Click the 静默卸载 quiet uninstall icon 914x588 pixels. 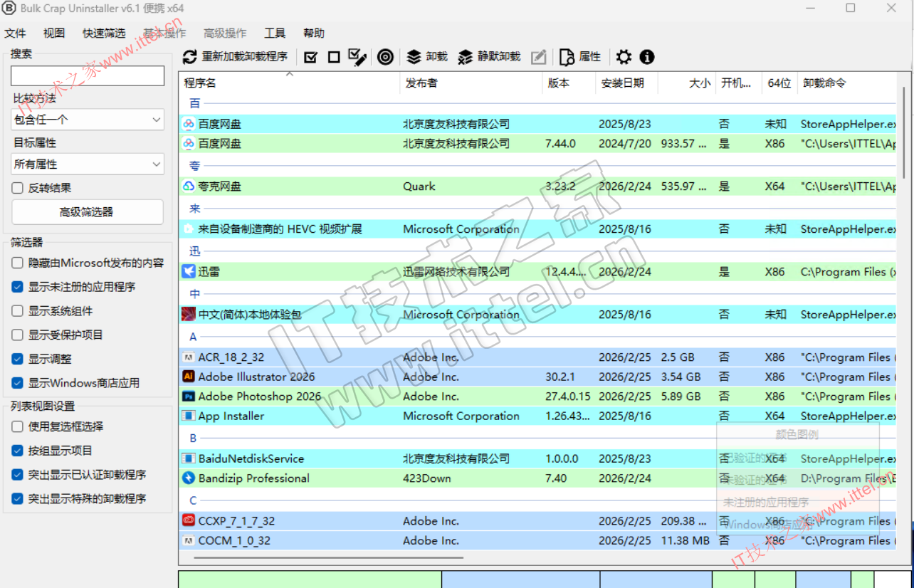(x=466, y=57)
